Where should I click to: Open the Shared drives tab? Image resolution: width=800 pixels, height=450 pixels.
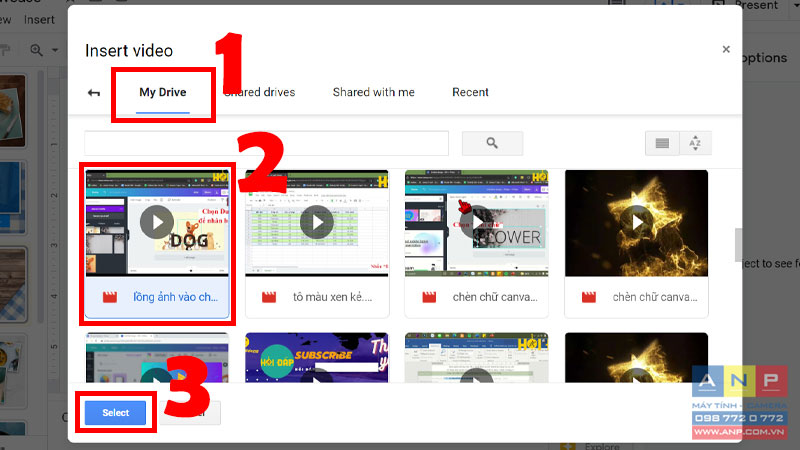(x=259, y=92)
